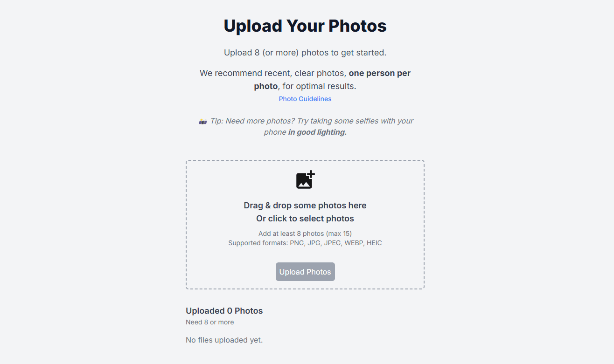Click the camera emoji beside the tip
The width and height of the screenshot is (614, 364).
pyautogui.click(x=202, y=121)
